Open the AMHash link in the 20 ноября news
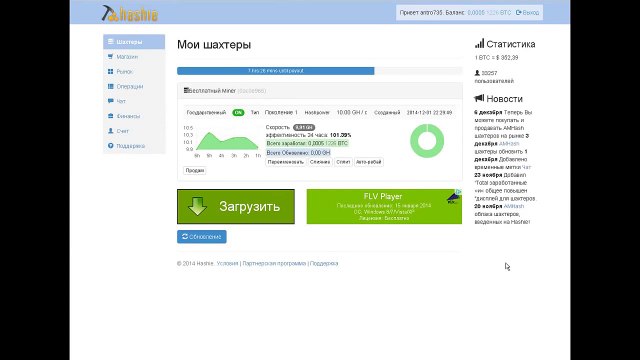 [x=514, y=207]
